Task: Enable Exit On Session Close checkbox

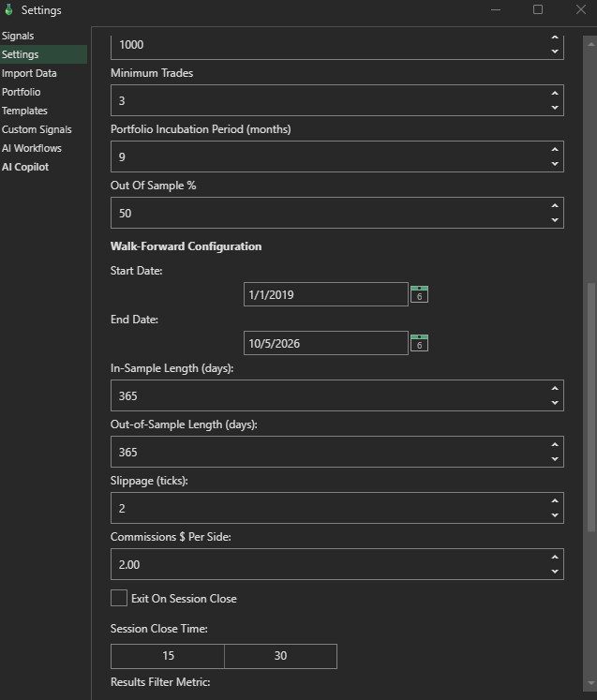Action: [x=119, y=598]
